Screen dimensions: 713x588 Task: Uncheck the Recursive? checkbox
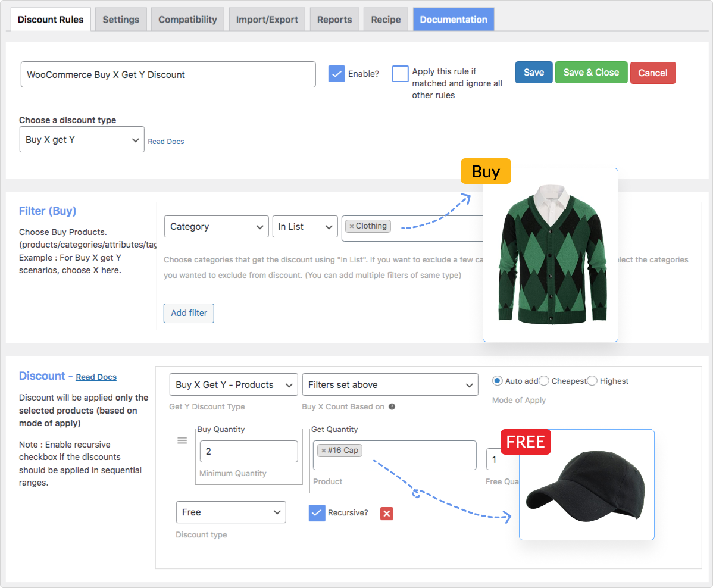click(317, 513)
